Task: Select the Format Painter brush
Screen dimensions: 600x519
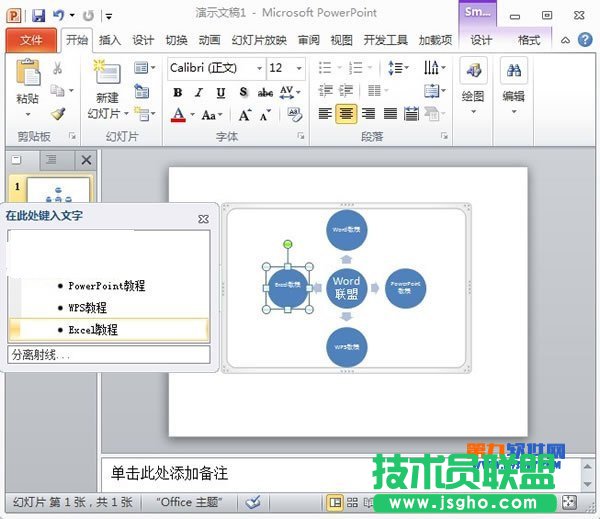Action: coord(58,114)
